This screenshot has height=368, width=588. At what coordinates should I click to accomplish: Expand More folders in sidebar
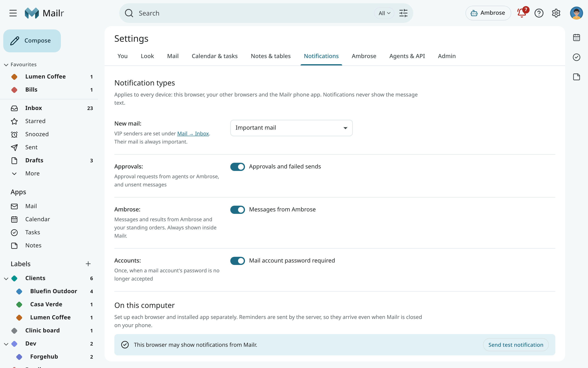tap(49, 174)
